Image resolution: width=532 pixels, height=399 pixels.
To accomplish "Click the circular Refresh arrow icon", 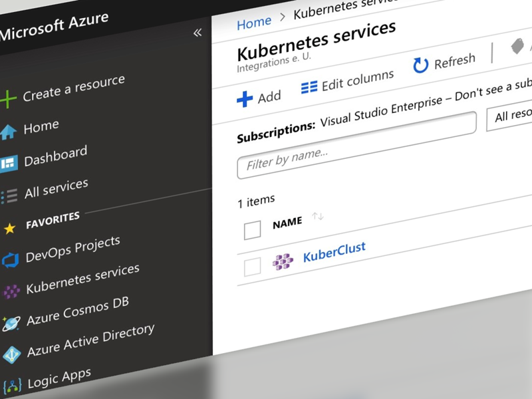I will point(421,65).
